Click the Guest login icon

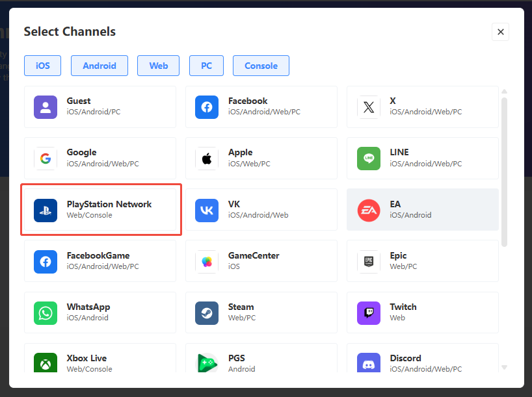click(45, 107)
